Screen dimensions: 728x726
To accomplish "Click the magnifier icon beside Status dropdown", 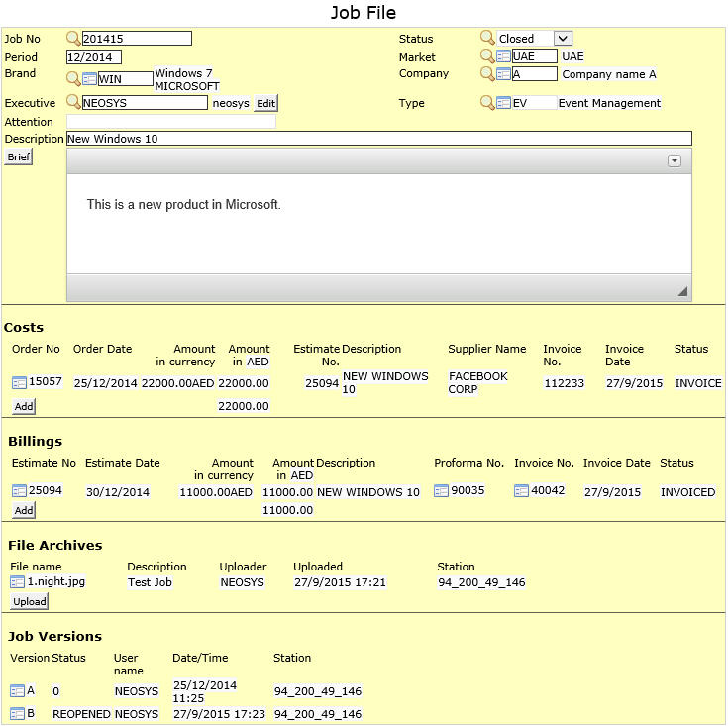I will point(487,37).
